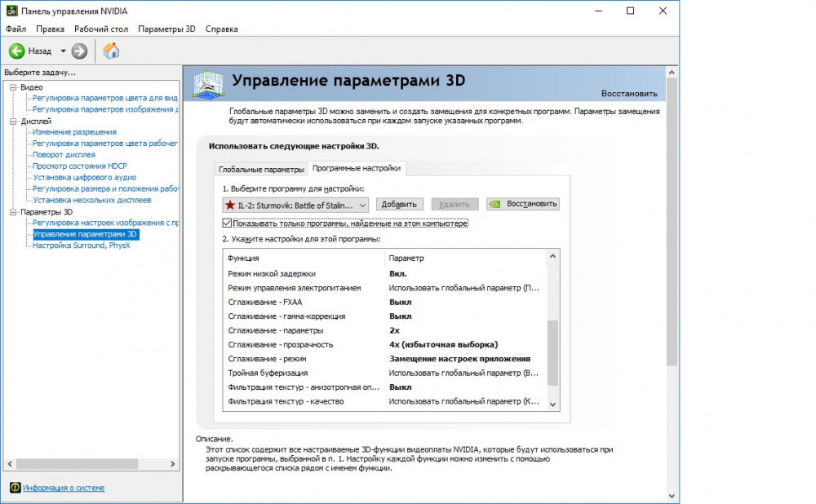Click the Параметр column header

[466, 258]
